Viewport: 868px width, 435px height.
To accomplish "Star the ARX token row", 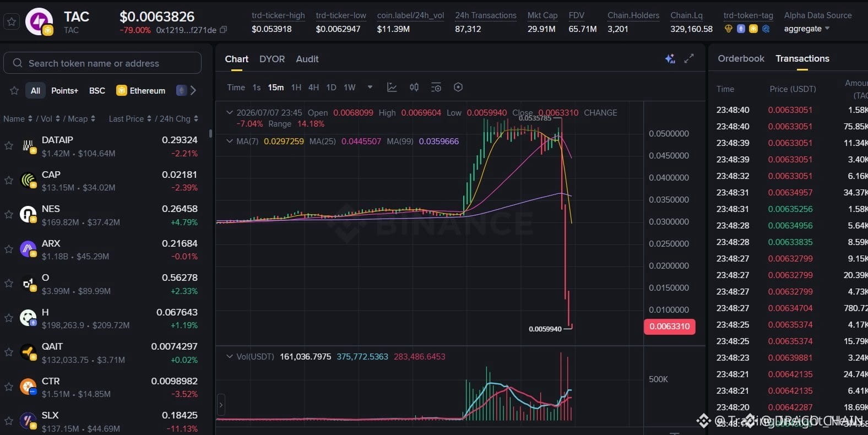I will coord(9,249).
